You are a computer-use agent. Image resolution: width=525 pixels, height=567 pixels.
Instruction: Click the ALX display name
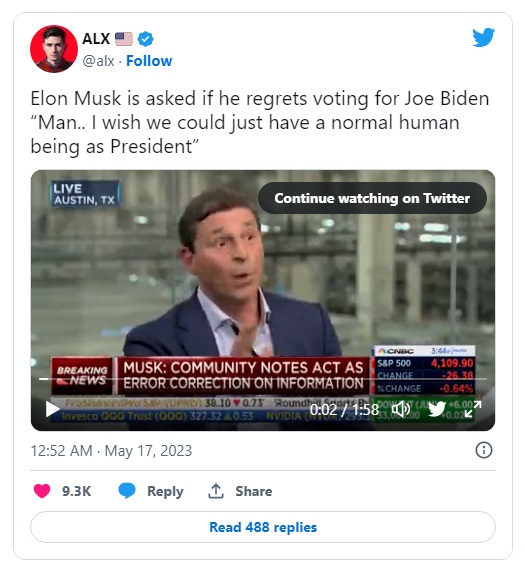pos(96,39)
